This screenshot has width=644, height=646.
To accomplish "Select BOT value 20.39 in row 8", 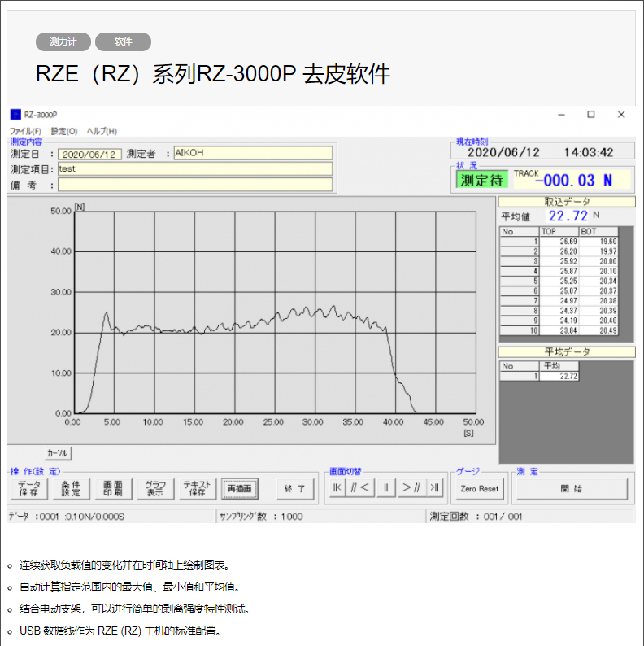I will (x=598, y=311).
